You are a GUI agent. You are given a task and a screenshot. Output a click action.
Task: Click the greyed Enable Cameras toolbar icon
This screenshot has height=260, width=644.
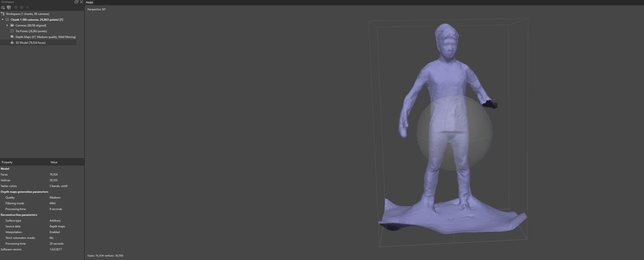(x=16, y=8)
